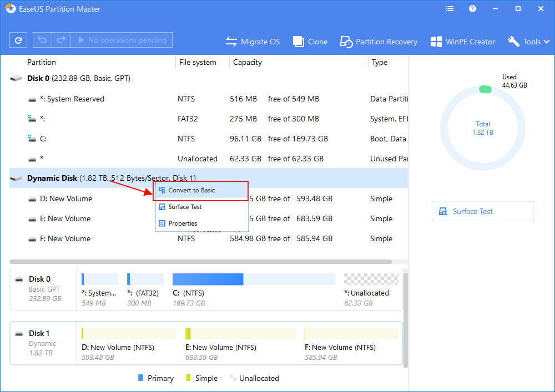555x392 pixels.
Task: Click the Disk 0 drive icon in list
Action: 16,79
